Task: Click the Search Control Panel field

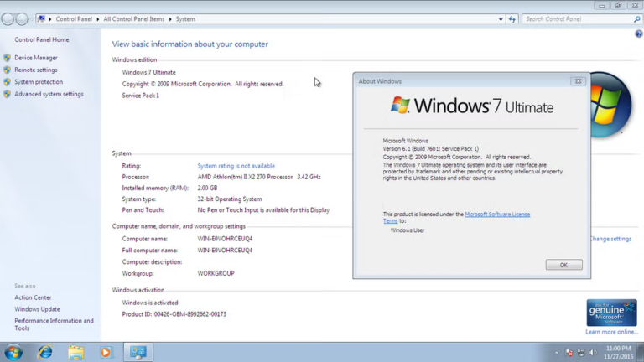Action: click(x=577, y=19)
